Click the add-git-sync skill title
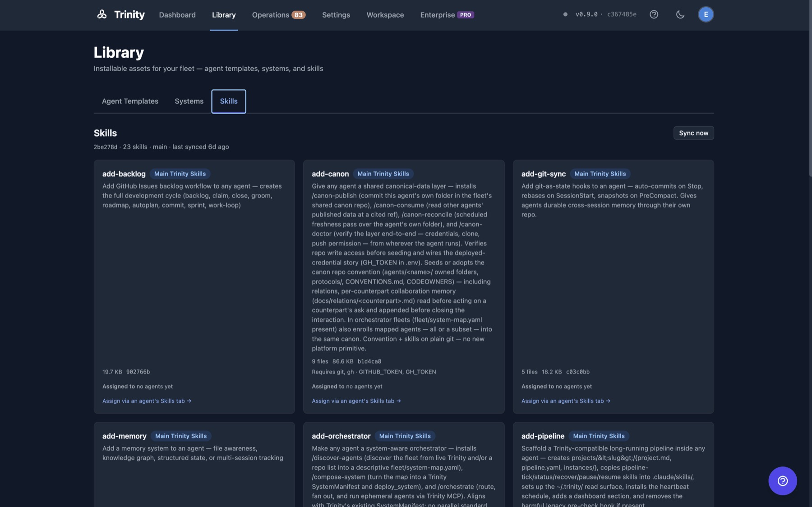The height and width of the screenshot is (507, 812). [544, 174]
